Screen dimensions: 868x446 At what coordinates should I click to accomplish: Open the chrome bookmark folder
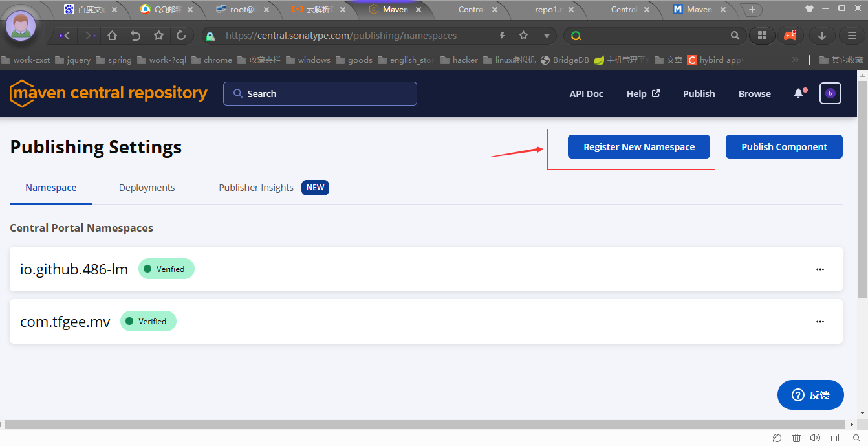211,60
